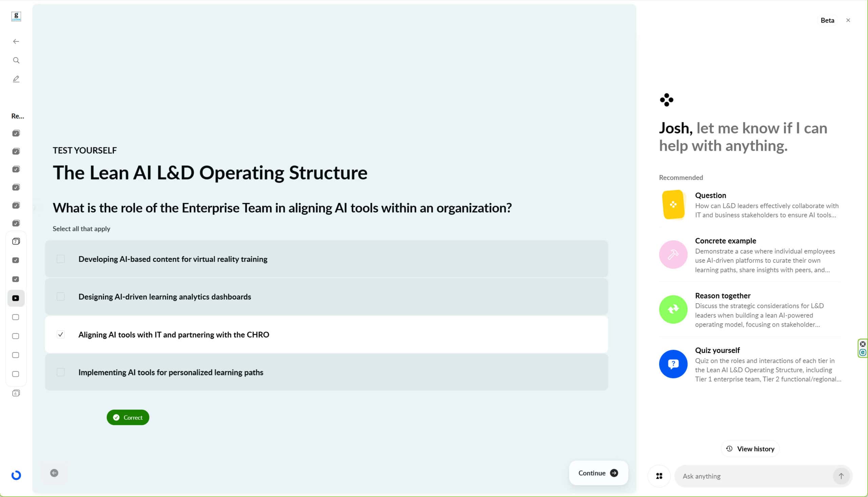Screen dimensions: 868x497
Task: Click the blue Quiz yourself icon
Action: coord(673,364)
